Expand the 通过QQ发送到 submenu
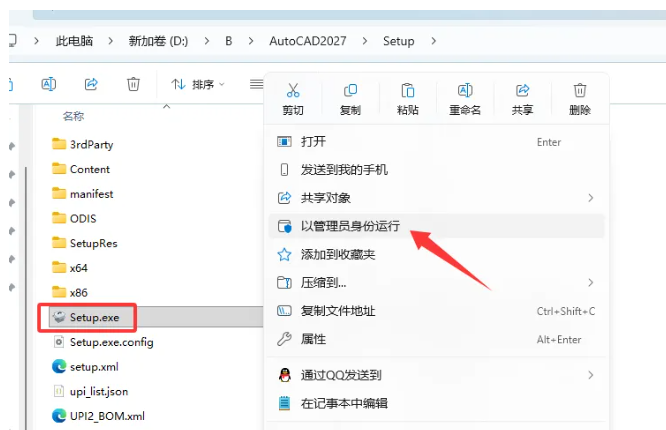This screenshot has height=430, width=666. coord(590,375)
